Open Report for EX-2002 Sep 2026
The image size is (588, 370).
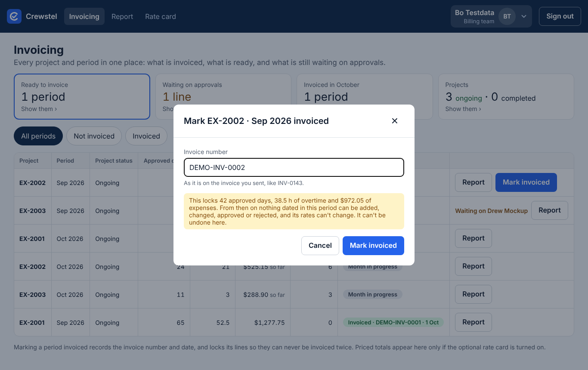pos(473,182)
